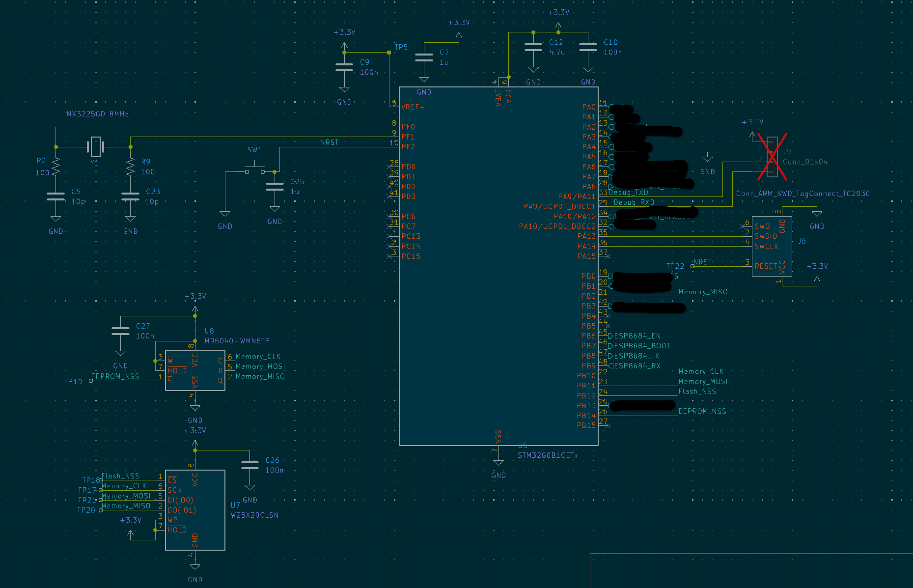Click the U7 W25X20CLSN flash chip symbol
This screenshot has height=588, width=913.
194,511
